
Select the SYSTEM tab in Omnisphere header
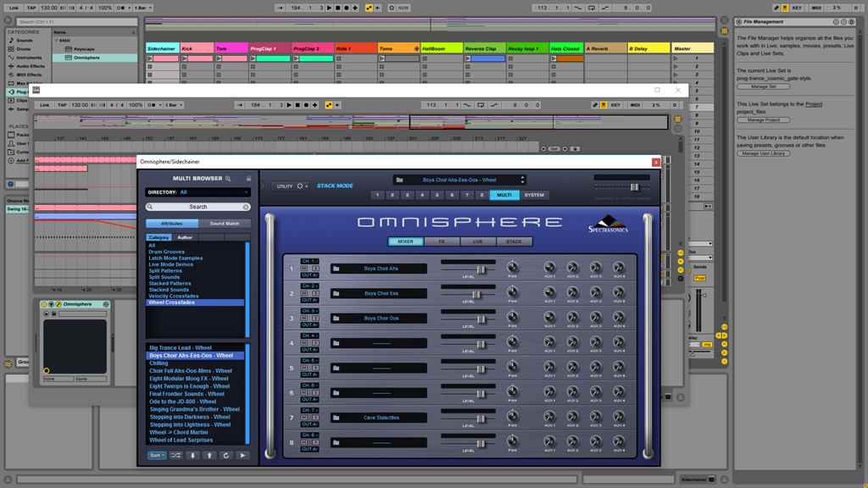[x=534, y=196]
